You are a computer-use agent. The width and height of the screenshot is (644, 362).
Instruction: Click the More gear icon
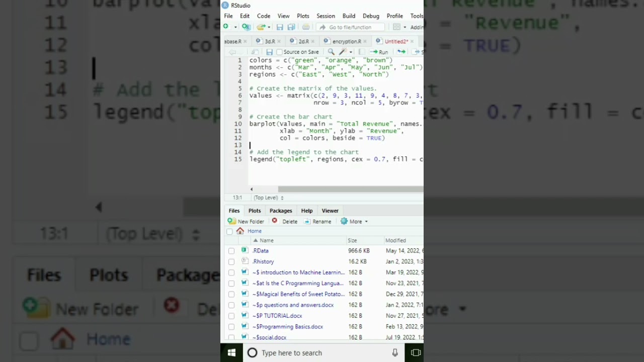[x=344, y=221]
